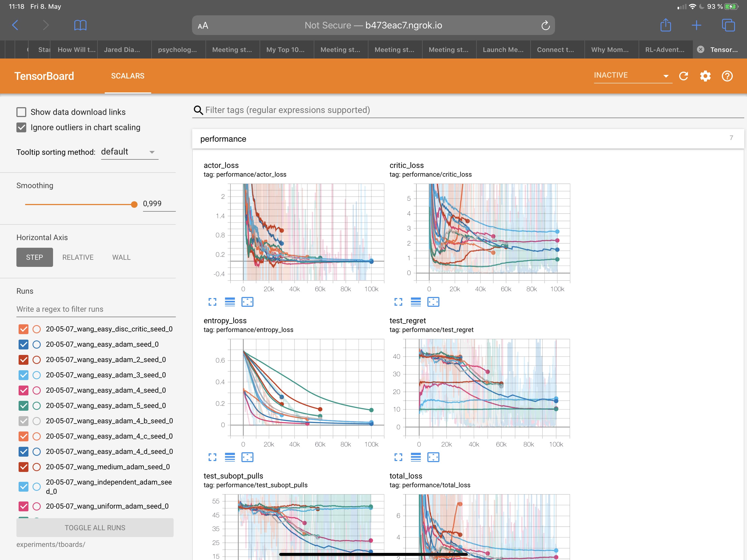Click the TensorBoard logo title
This screenshot has width=747, height=560.
click(x=44, y=76)
